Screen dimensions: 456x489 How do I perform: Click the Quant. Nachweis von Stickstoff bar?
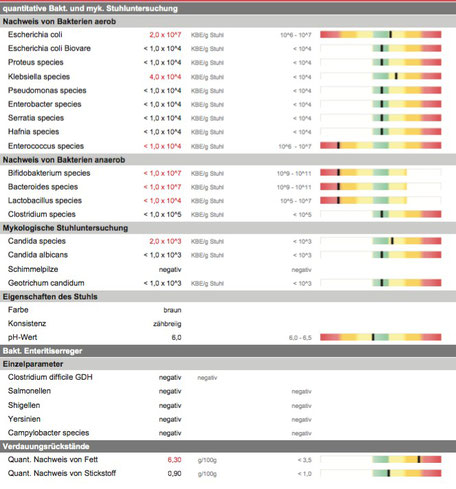pos(381,473)
